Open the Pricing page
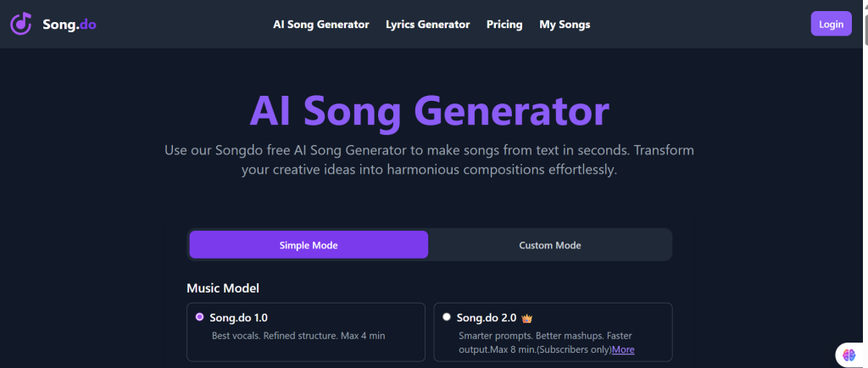 point(504,25)
